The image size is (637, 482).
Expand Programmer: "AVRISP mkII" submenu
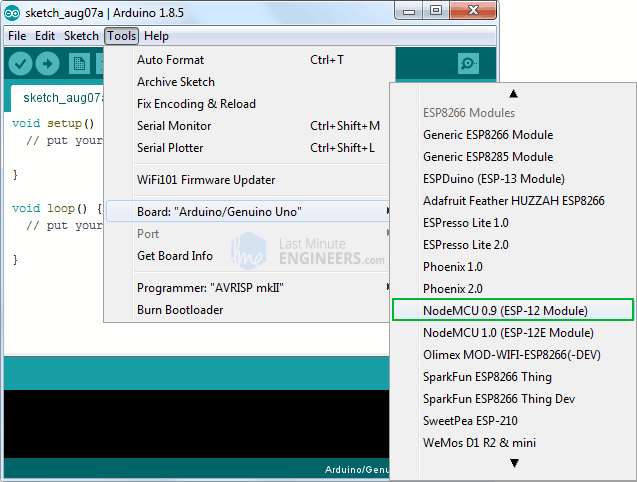pos(247,288)
